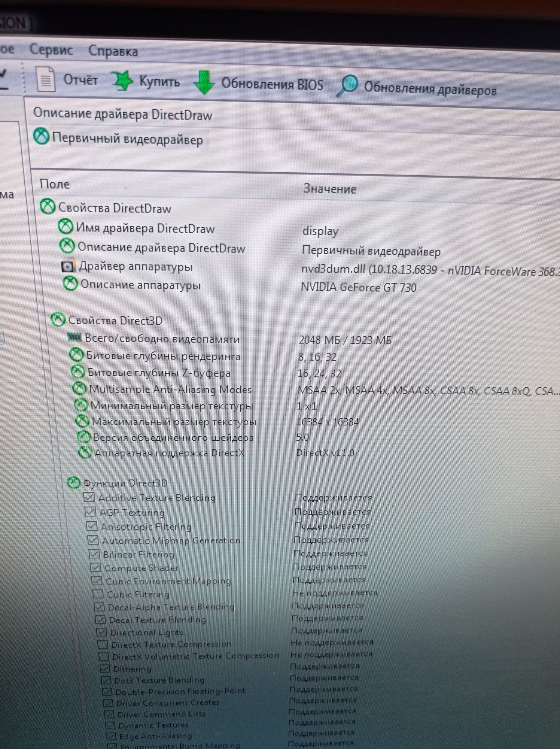The image size is (560, 749).
Task: Click icon beside Multisample Anti-Aliasing Modes
Action: (79, 388)
